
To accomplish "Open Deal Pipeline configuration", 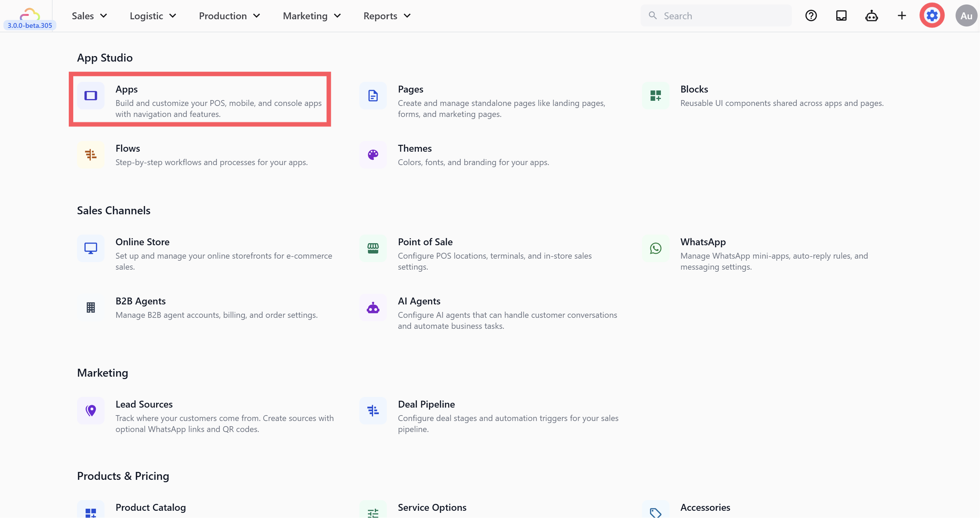I will [x=426, y=404].
